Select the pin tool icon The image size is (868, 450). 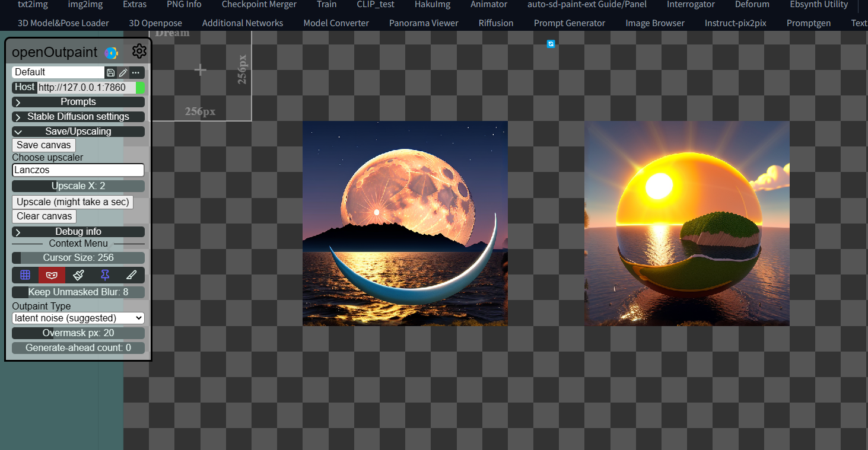coord(104,275)
